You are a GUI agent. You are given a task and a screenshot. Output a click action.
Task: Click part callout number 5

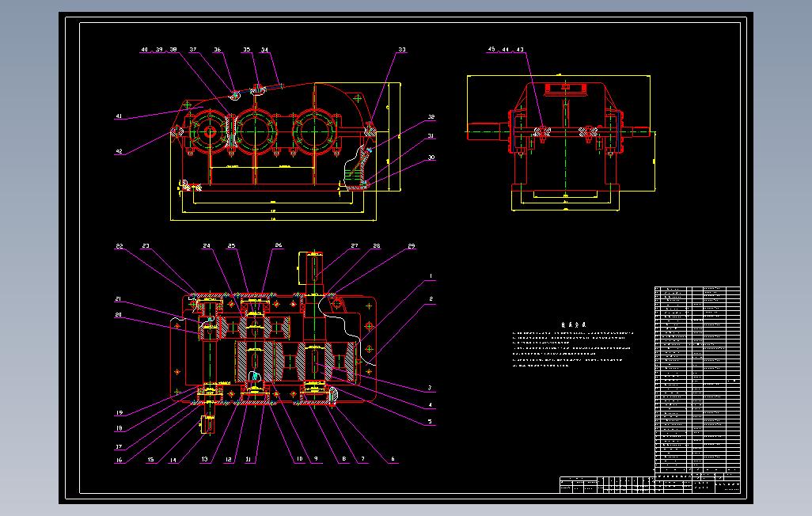click(x=430, y=421)
